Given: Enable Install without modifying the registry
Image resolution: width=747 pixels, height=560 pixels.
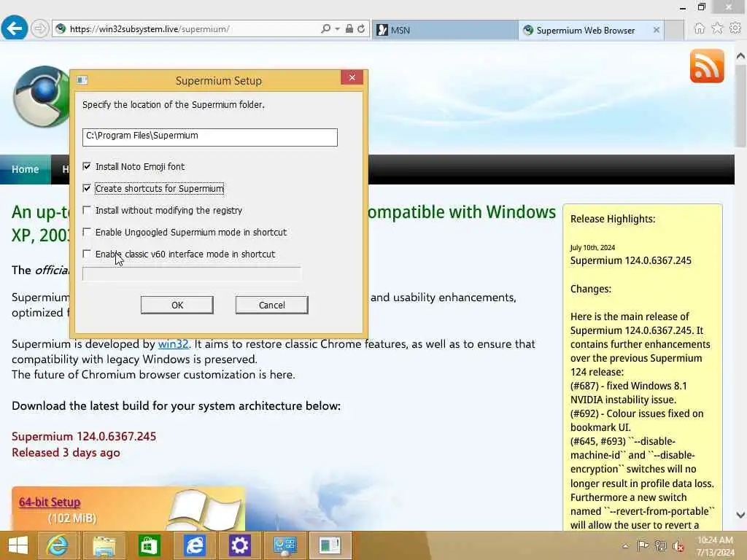Looking at the screenshot, I should (87, 210).
